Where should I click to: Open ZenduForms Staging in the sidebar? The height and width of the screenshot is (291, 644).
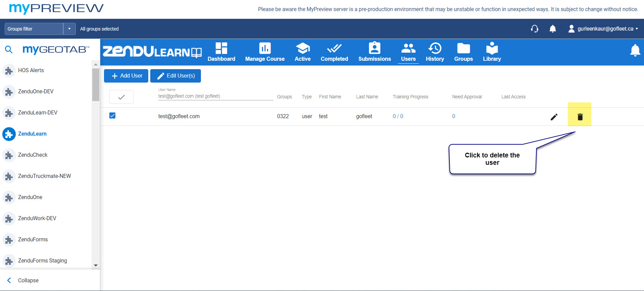pyautogui.click(x=42, y=261)
